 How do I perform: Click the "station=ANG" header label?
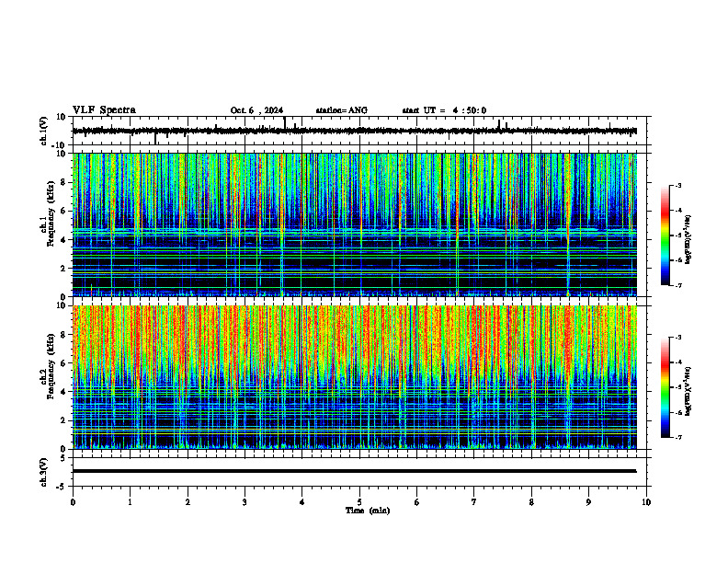point(342,110)
